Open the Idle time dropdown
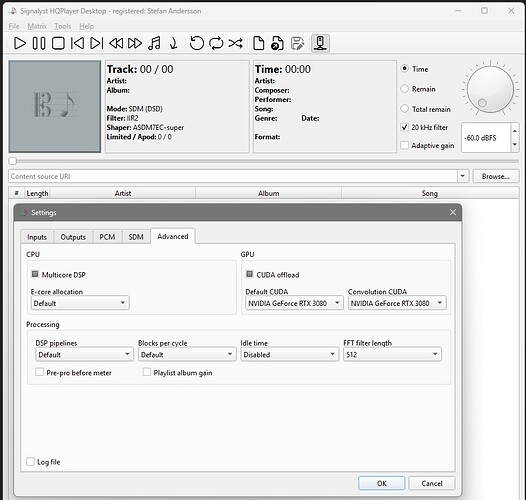 tap(290, 354)
